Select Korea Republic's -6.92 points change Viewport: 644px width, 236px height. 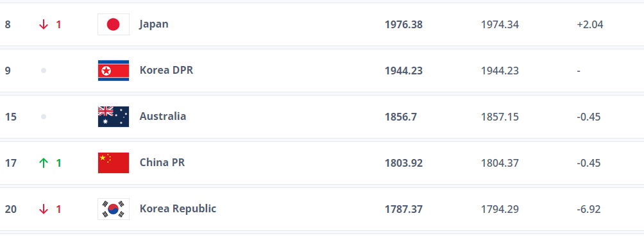[589, 209]
